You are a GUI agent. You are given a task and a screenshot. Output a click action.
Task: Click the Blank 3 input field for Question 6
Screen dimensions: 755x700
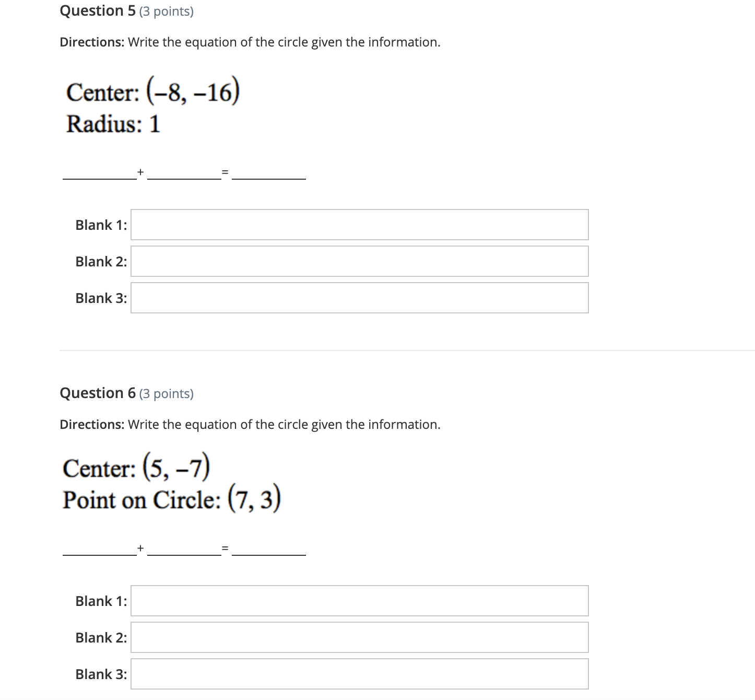tap(359, 674)
